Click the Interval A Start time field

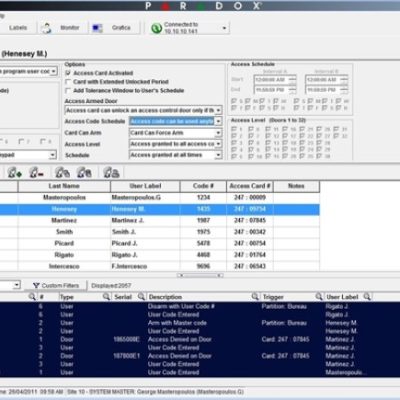pos(271,80)
